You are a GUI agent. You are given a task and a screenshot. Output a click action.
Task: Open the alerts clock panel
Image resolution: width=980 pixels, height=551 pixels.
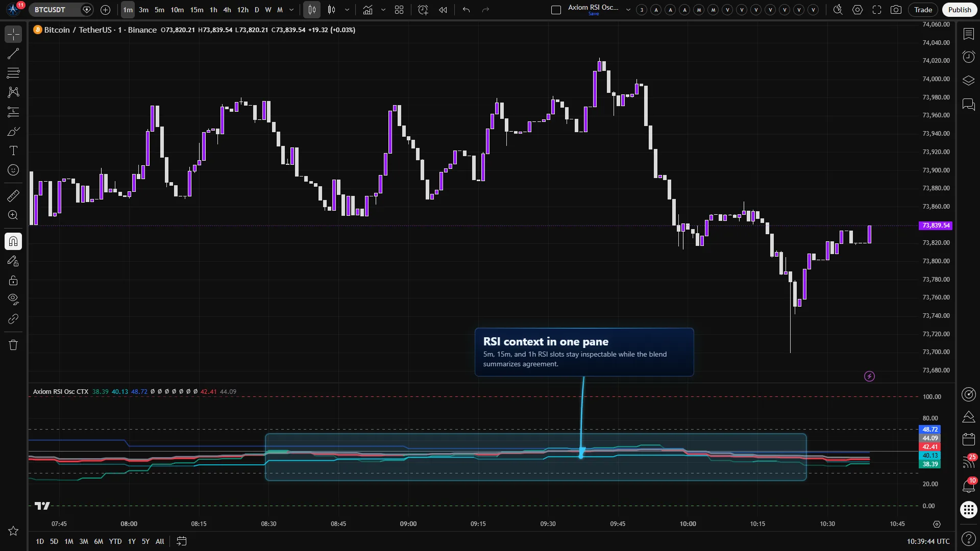(968, 57)
